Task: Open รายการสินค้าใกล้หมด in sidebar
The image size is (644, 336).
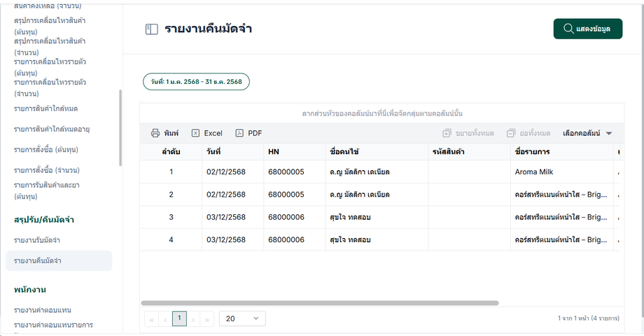Action: click(x=45, y=108)
